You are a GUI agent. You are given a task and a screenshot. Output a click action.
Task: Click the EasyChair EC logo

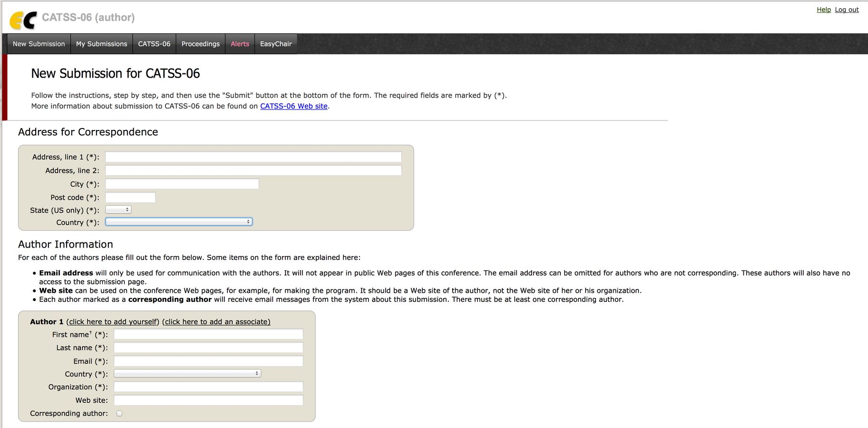[23, 20]
